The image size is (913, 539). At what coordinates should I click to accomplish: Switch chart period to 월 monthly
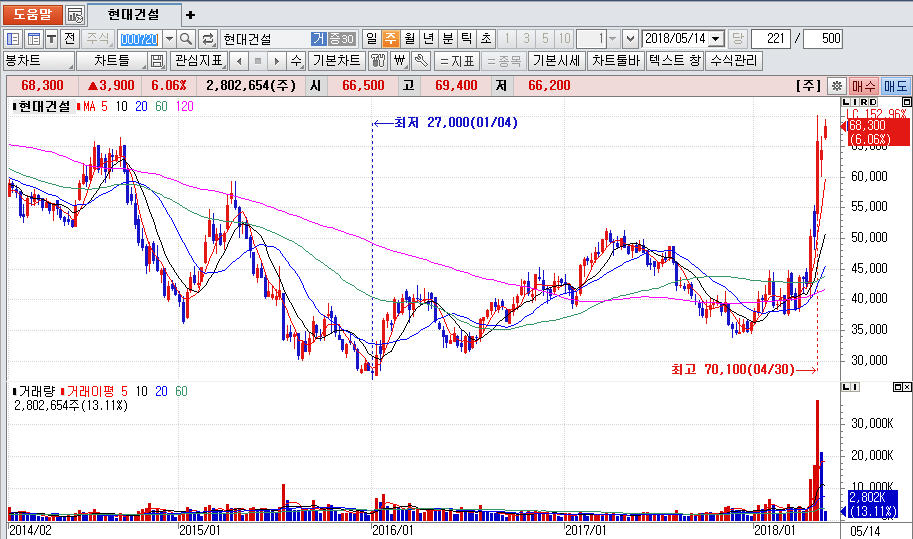[x=409, y=39]
